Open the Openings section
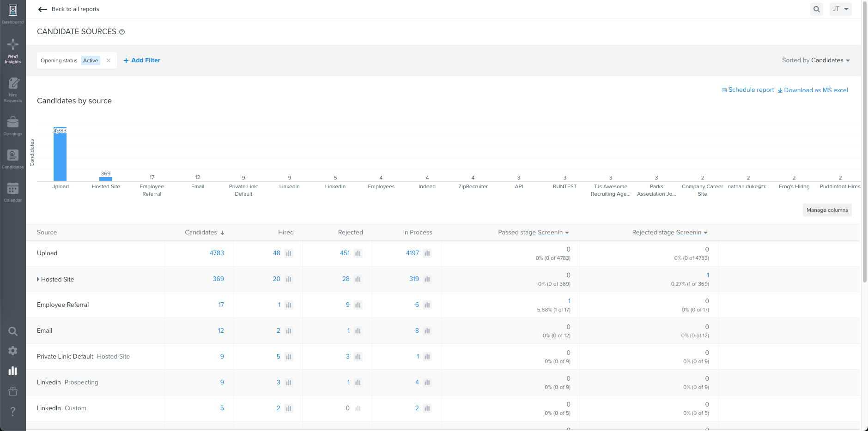The width and height of the screenshot is (868, 431). 12,125
